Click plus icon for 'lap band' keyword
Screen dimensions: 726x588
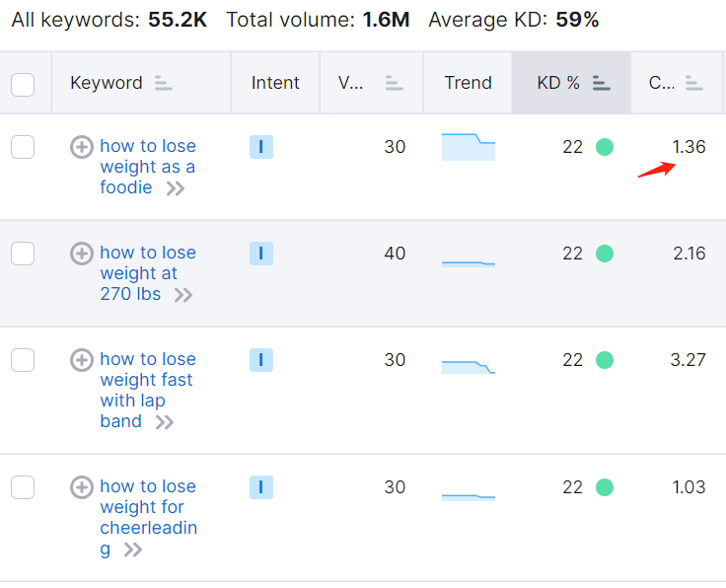coord(82,360)
